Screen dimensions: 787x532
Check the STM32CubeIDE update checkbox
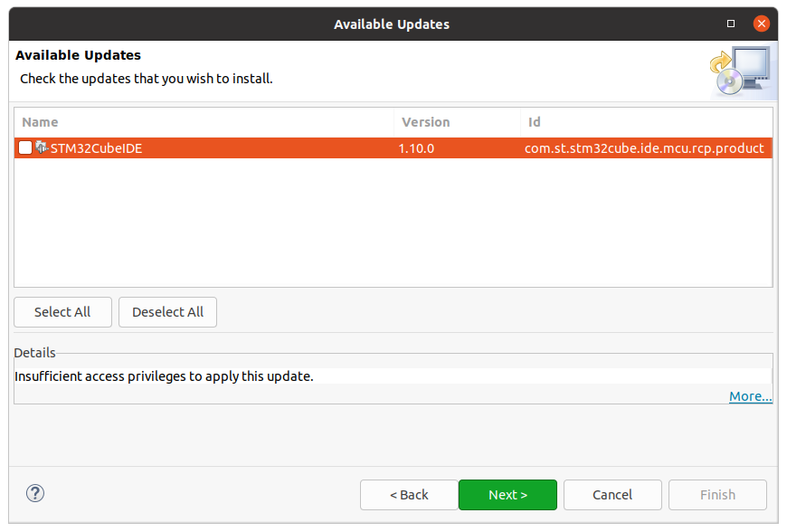[x=25, y=147]
